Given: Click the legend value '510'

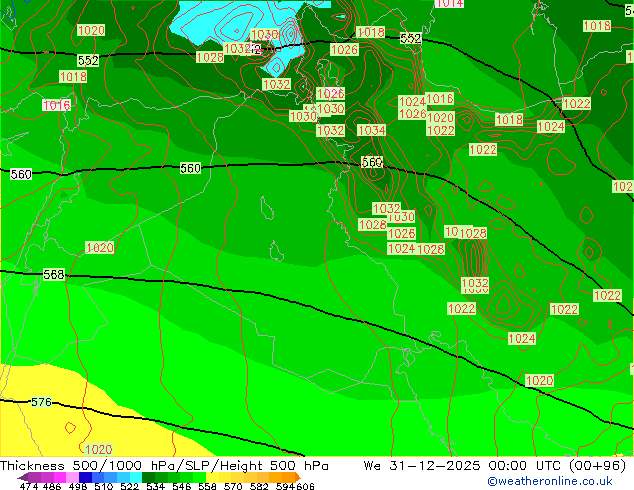Looking at the screenshot, I should (104, 486).
